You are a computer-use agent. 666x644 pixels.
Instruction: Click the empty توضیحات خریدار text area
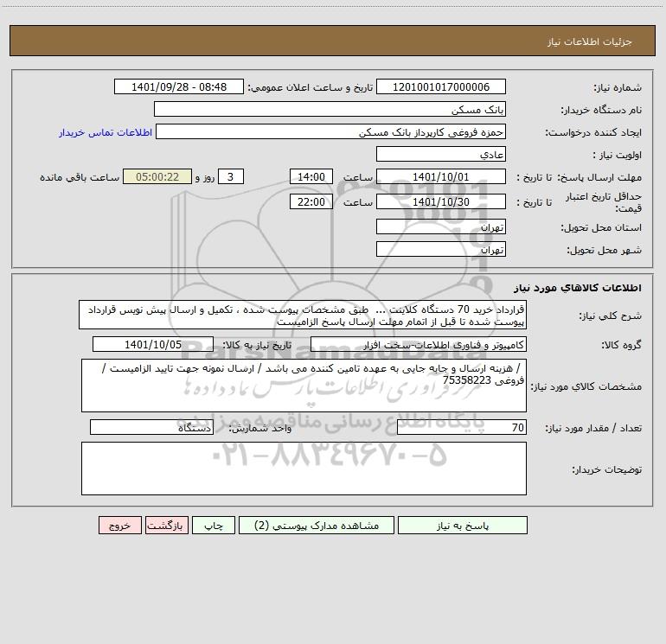click(304, 469)
